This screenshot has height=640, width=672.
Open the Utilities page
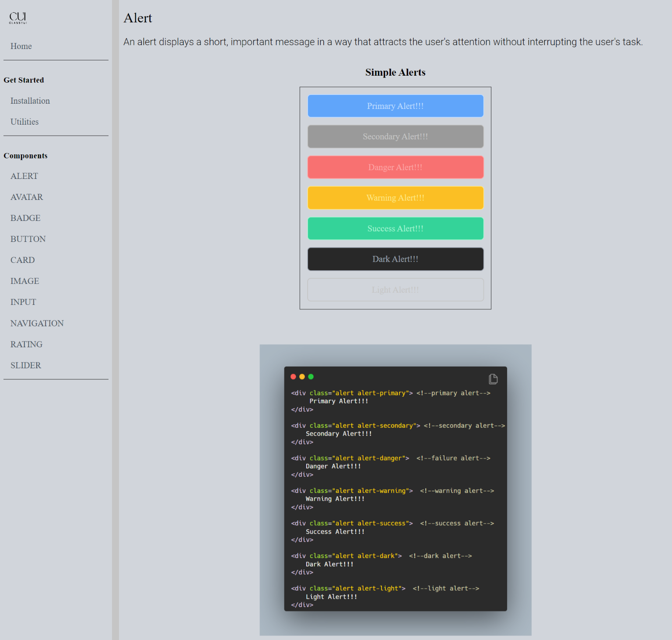click(24, 122)
